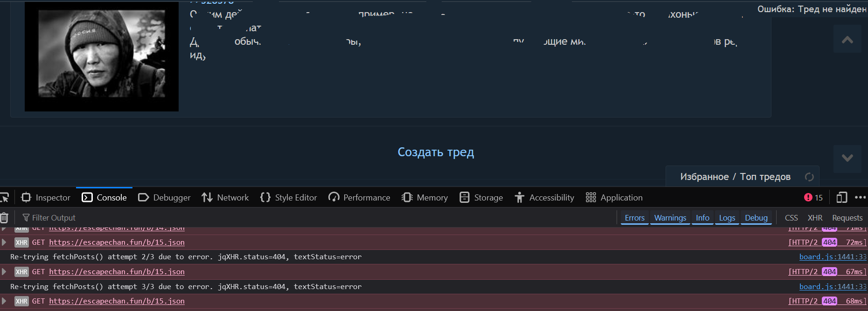868x311 pixels.
Task: Open the Debugger tab
Action: 165,198
